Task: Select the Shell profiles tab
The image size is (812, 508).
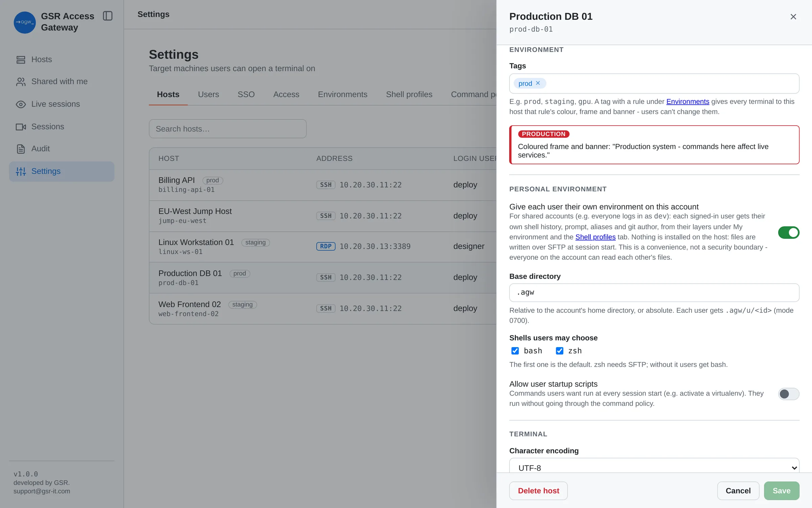Action: pyautogui.click(x=409, y=94)
